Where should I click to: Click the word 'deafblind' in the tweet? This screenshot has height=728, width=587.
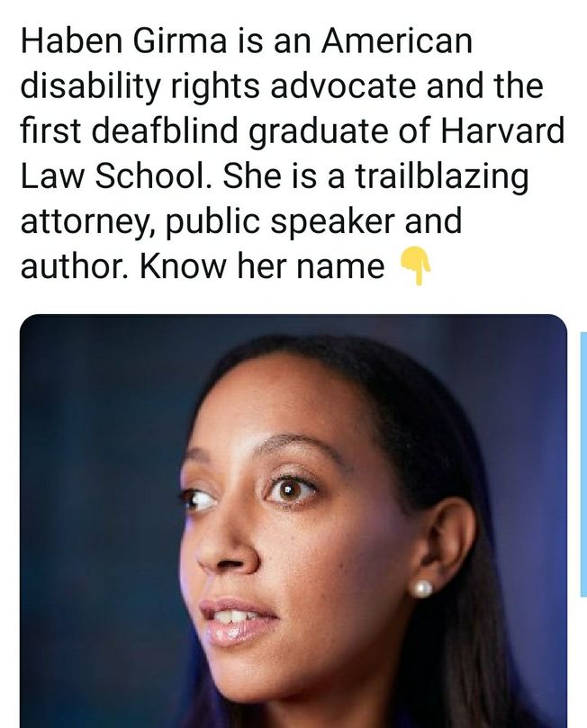point(164,130)
